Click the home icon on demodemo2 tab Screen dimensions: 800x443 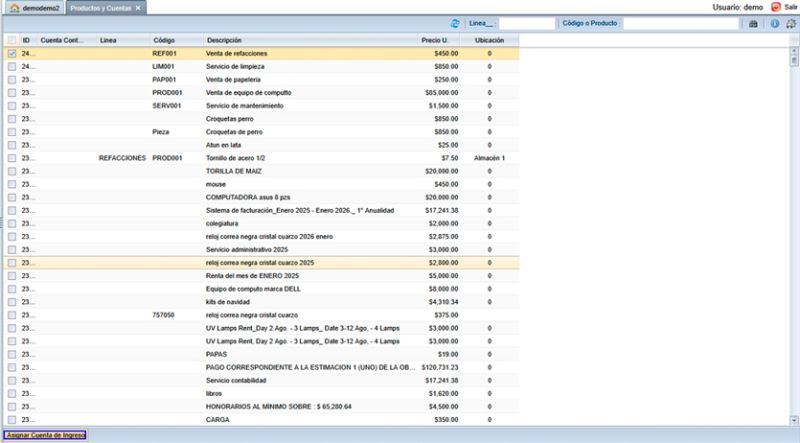pos(15,8)
